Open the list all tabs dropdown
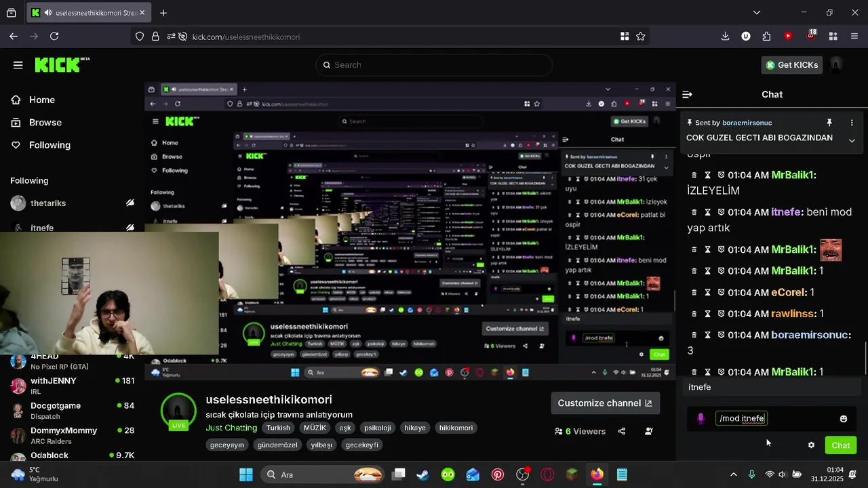868x488 pixels. [757, 12]
